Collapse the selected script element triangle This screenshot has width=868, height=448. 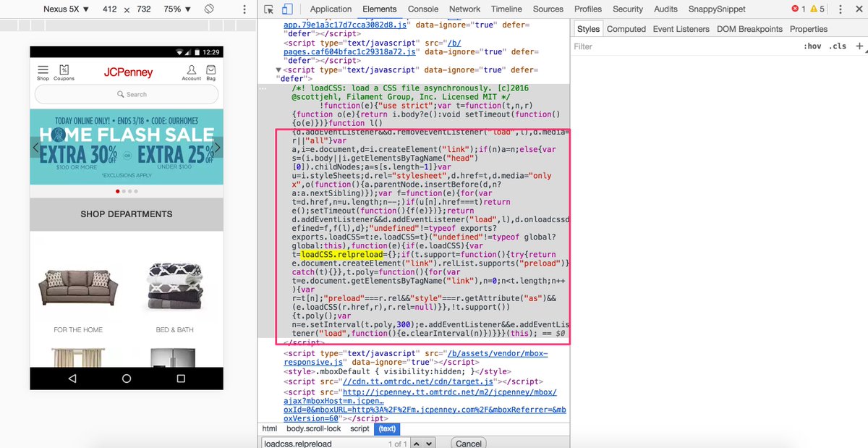pyautogui.click(x=279, y=70)
